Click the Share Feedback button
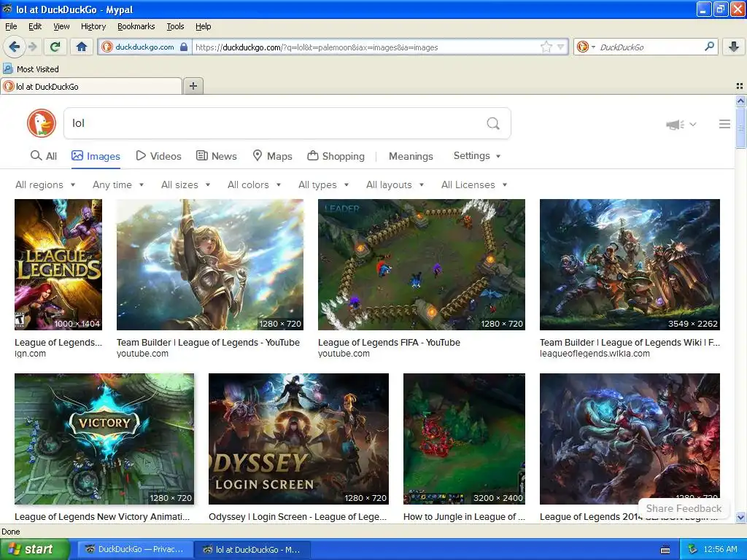747x560 pixels. click(684, 508)
